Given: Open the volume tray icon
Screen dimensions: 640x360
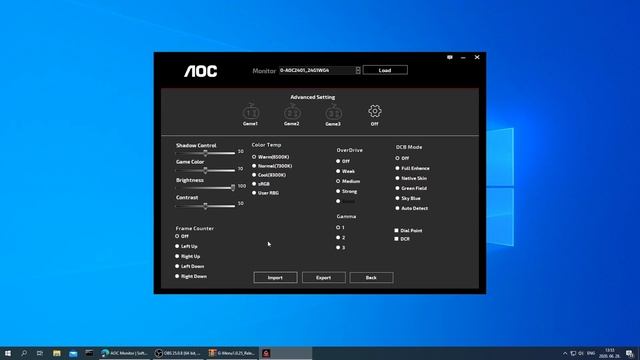Looking at the screenshot, I should pyautogui.click(x=581, y=353).
